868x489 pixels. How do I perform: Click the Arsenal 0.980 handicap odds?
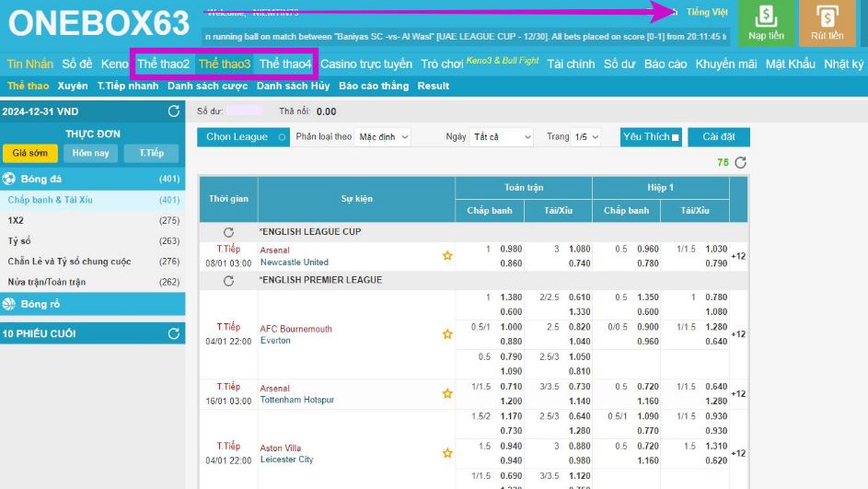(511, 250)
